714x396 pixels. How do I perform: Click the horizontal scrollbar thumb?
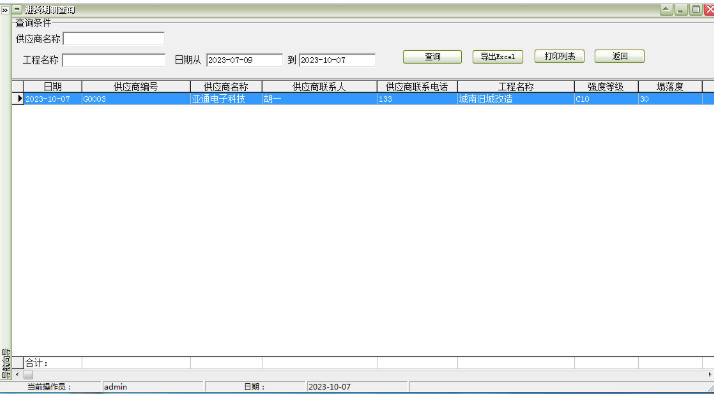pyautogui.click(x=28, y=374)
